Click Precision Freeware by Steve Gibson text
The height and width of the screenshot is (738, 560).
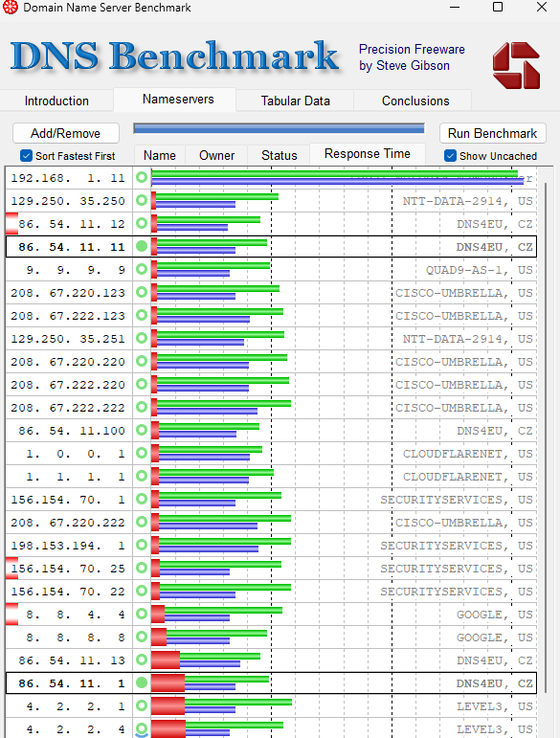[412, 57]
